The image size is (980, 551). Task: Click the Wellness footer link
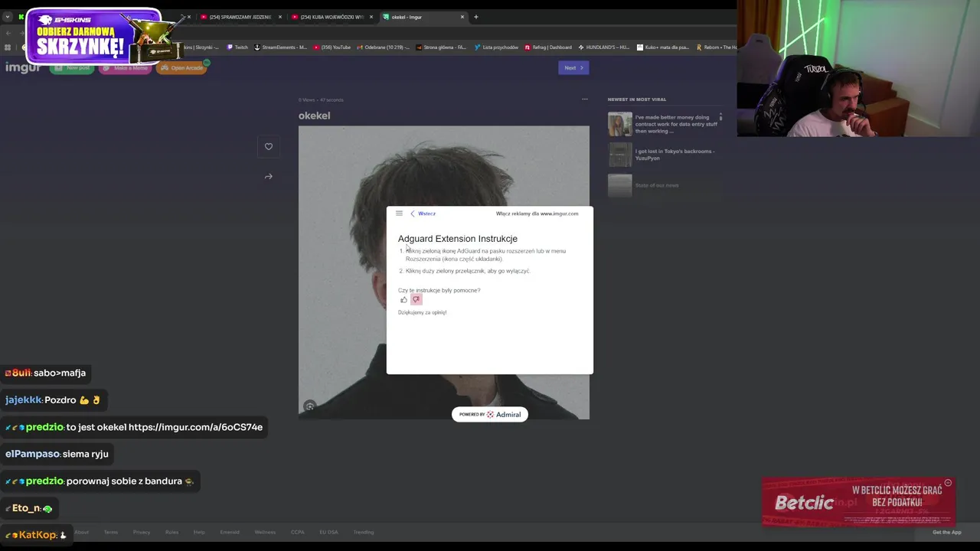pyautogui.click(x=265, y=532)
